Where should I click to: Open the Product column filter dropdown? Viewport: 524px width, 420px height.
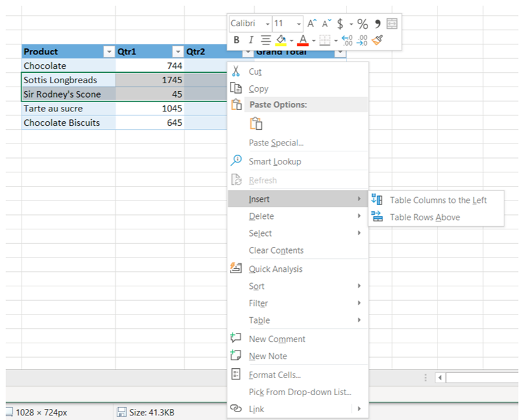click(x=109, y=52)
